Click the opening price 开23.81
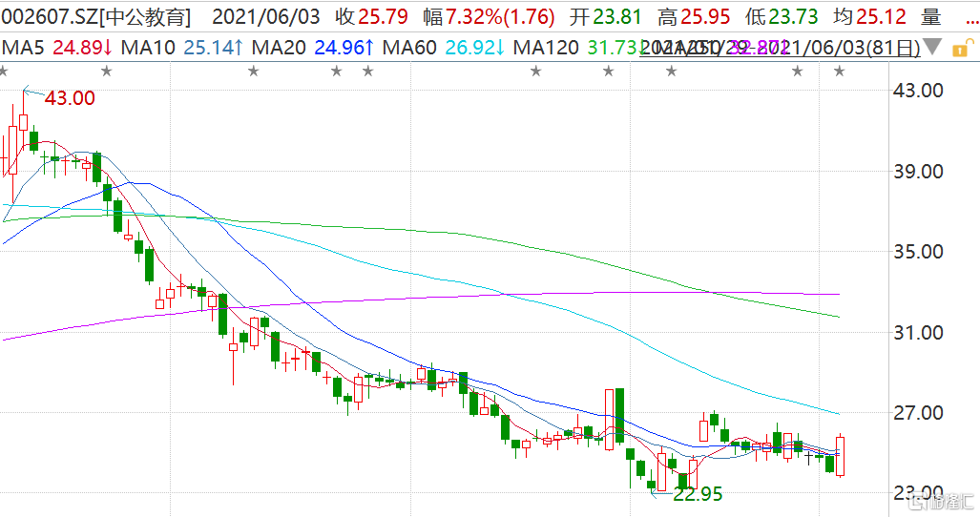 [606, 17]
